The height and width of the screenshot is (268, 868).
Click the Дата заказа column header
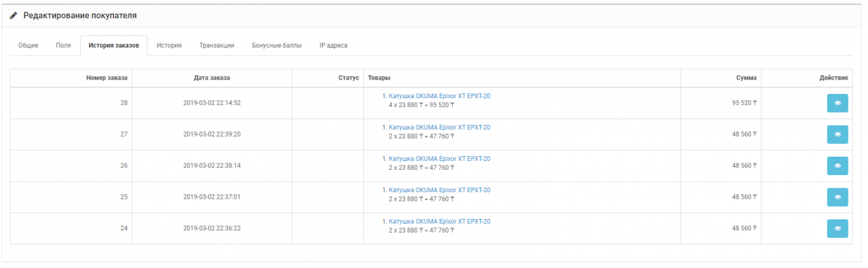click(212, 77)
